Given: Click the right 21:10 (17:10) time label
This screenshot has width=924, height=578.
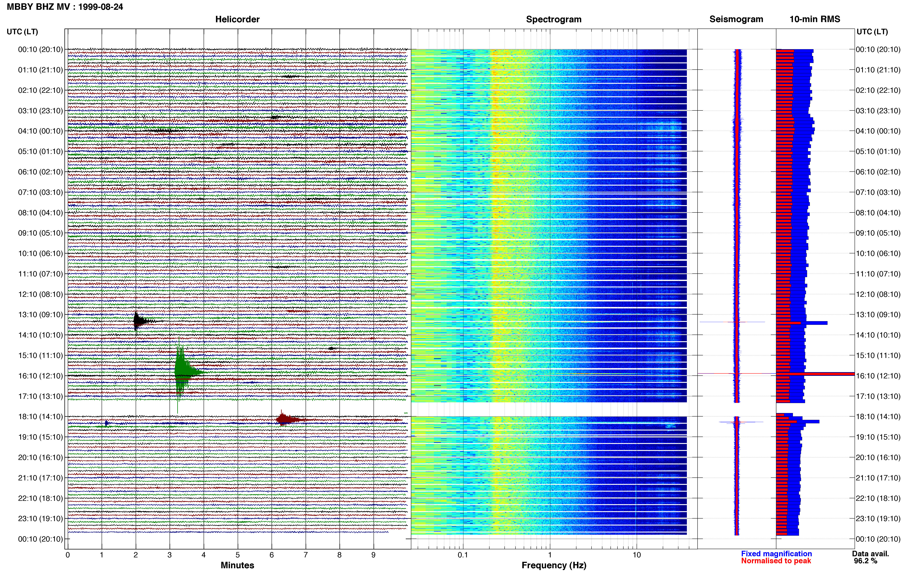Looking at the screenshot, I should (x=878, y=478).
